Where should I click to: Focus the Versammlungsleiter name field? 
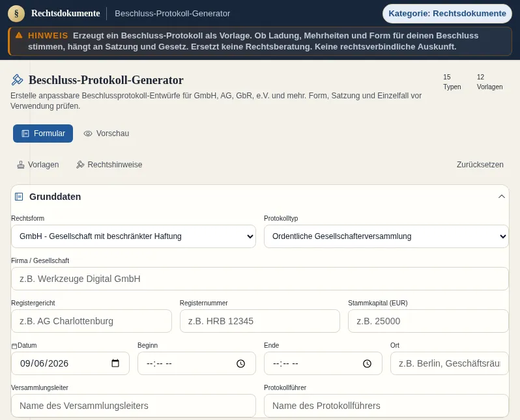tap(134, 406)
